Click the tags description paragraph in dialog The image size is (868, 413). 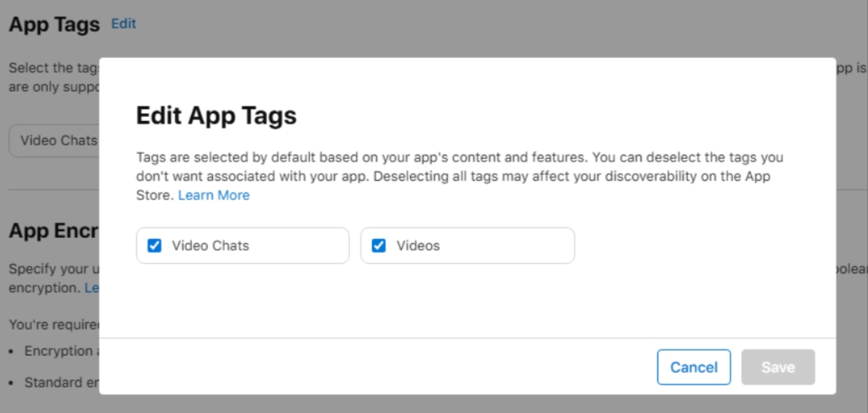point(461,176)
